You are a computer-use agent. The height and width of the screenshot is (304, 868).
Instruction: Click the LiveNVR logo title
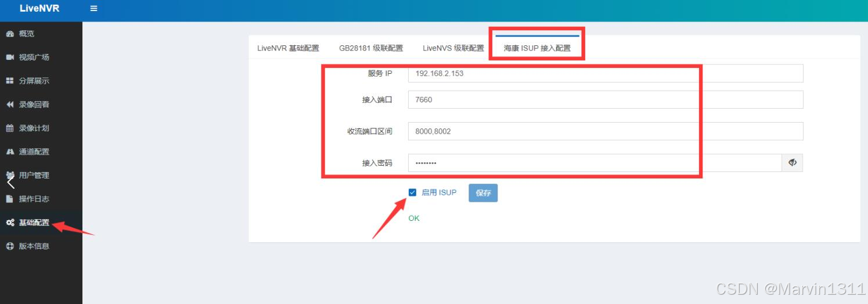39,9
